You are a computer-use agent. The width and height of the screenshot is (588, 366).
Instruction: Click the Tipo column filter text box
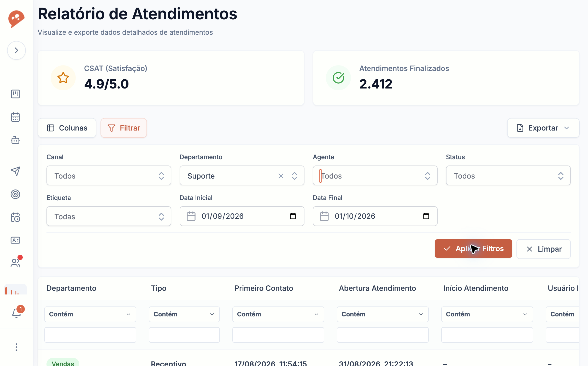coord(184,335)
